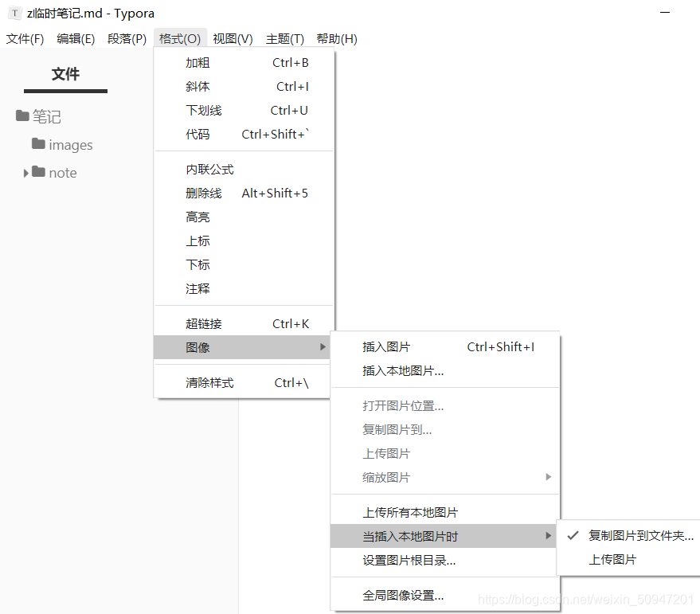700x614 pixels.
Task: Minimize the Typora window
Action: [x=665, y=13]
